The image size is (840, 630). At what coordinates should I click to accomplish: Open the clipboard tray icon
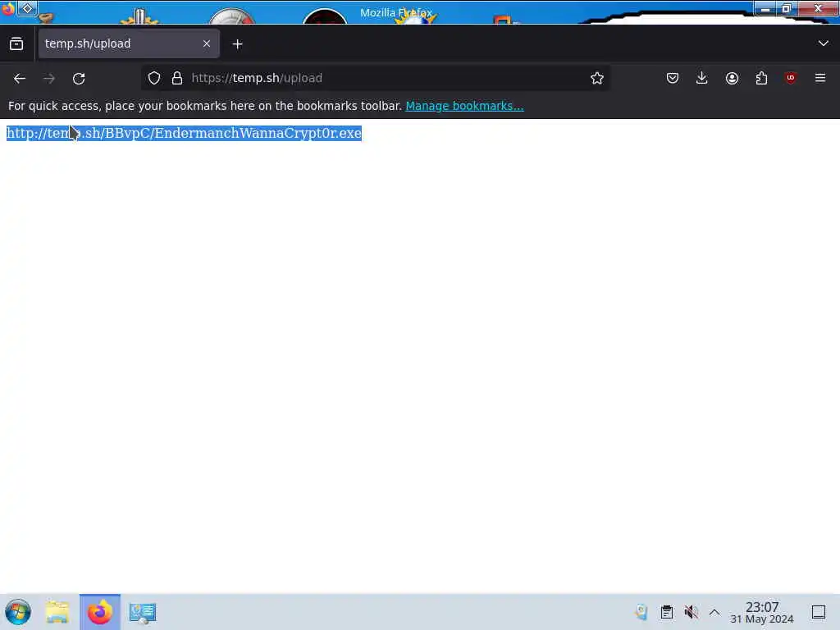pos(666,612)
